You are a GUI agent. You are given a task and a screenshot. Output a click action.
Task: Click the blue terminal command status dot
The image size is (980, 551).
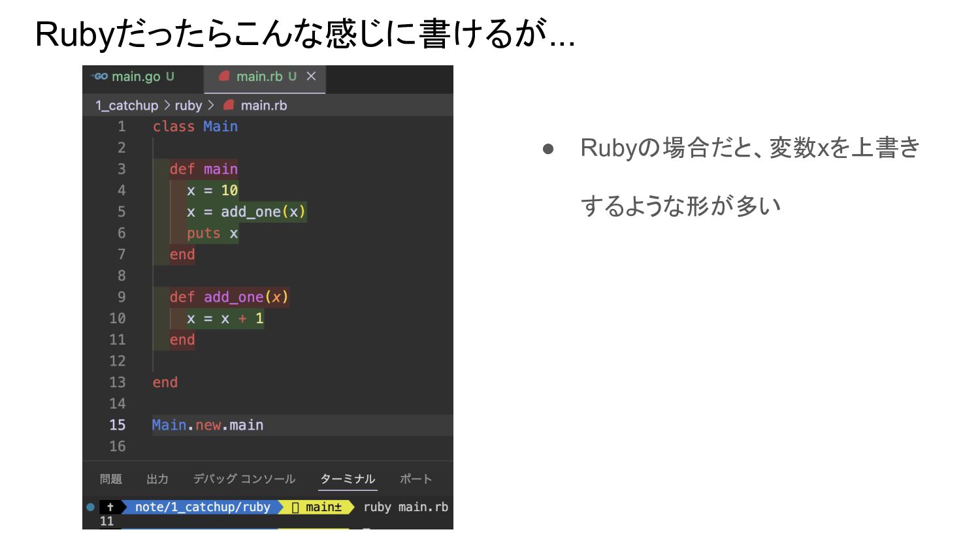[91, 507]
